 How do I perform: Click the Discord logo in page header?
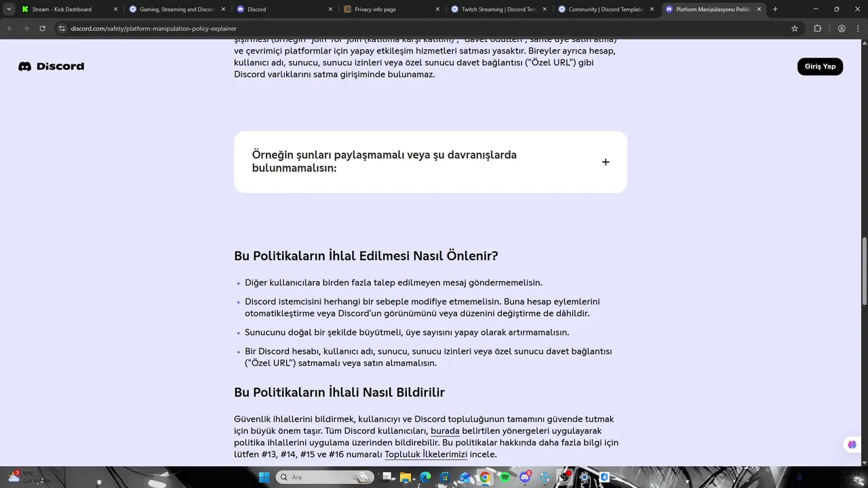pos(51,66)
